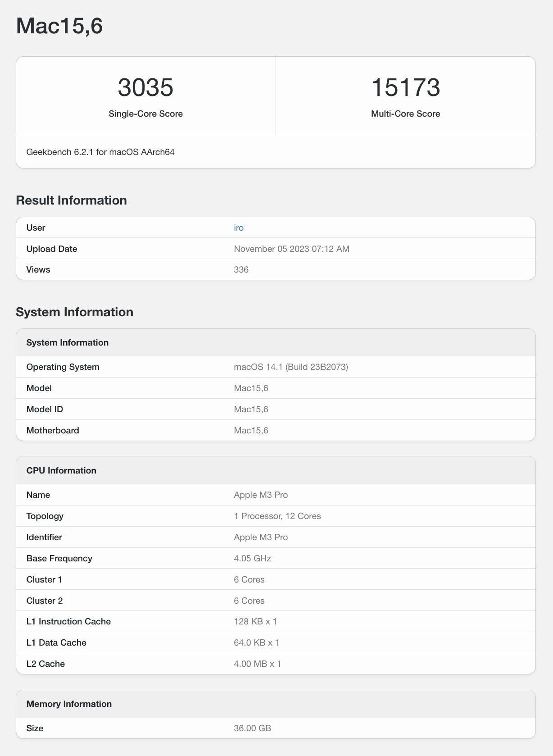Click the Single-Core Score label

[145, 114]
